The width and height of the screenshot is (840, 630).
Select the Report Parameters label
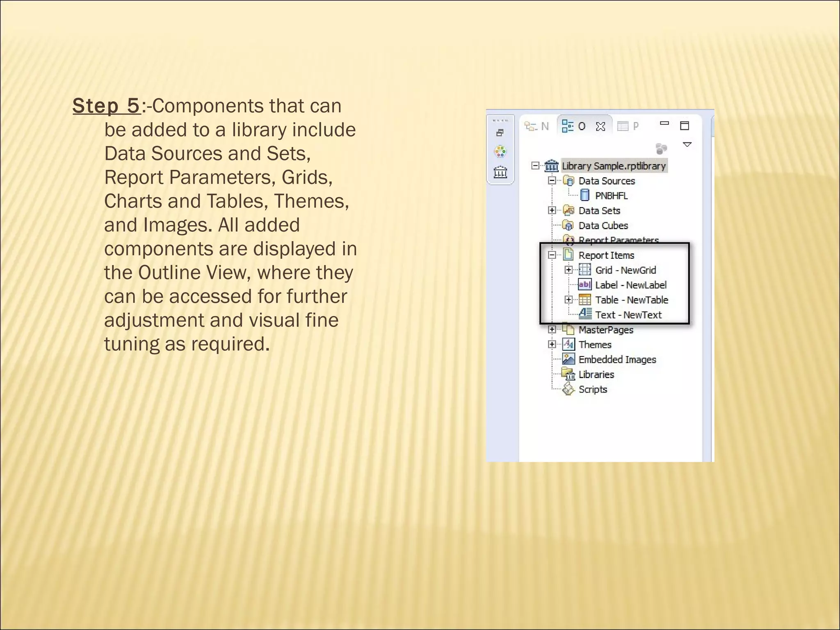tap(619, 240)
